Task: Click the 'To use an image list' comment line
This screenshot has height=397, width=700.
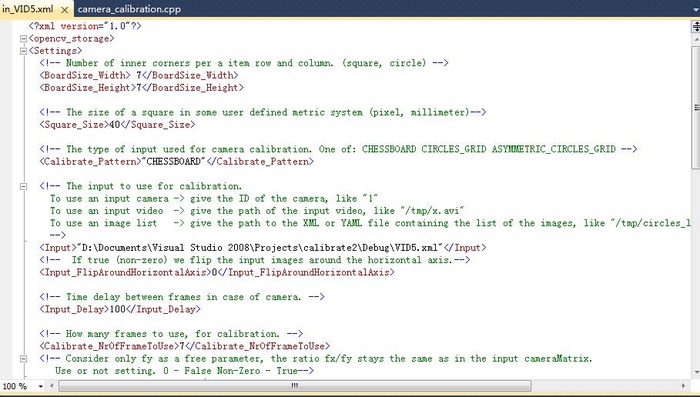Action: pos(371,223)
